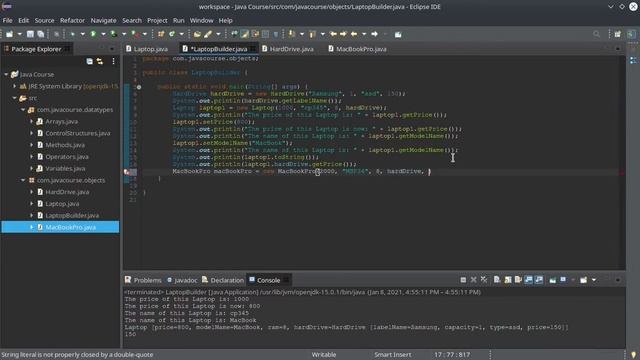The image size is (640, 360).
Task: Click the Clear Console icon
Action: [497, 280]
